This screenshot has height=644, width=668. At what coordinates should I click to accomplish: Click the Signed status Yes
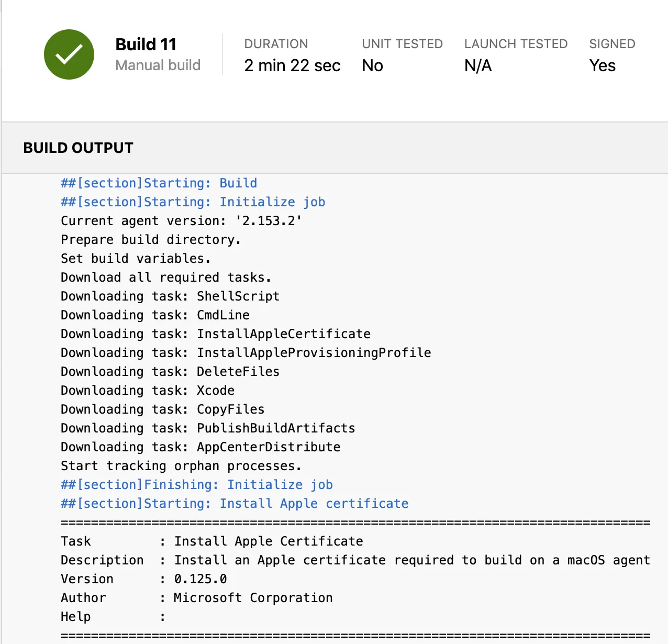tap(602, 65)
